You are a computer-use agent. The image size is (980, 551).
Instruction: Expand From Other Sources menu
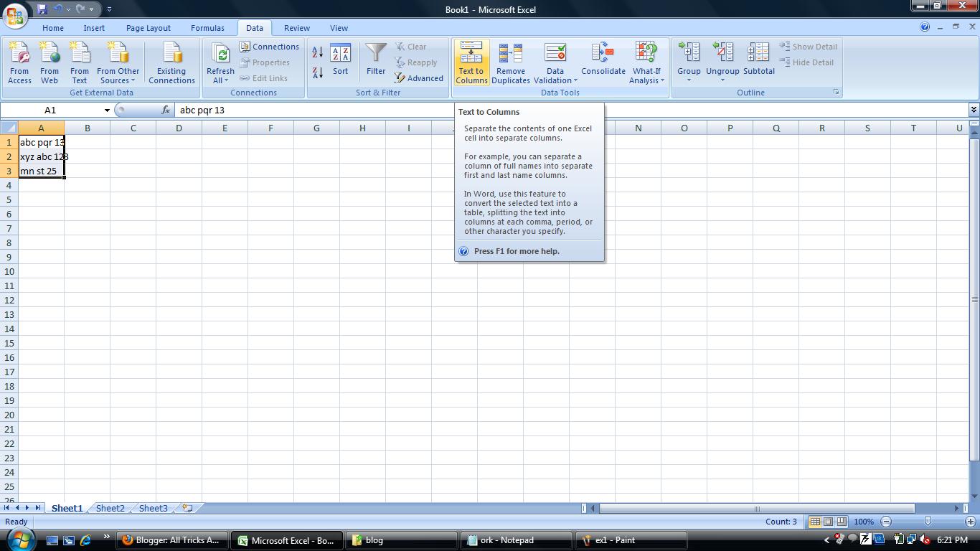click(x=118, y=62)
